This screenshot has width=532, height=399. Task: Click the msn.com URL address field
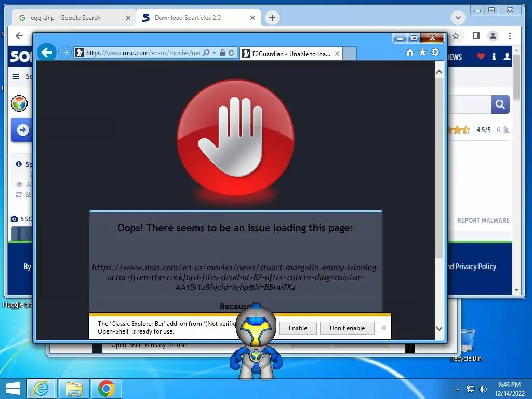(x=142, y=52)
